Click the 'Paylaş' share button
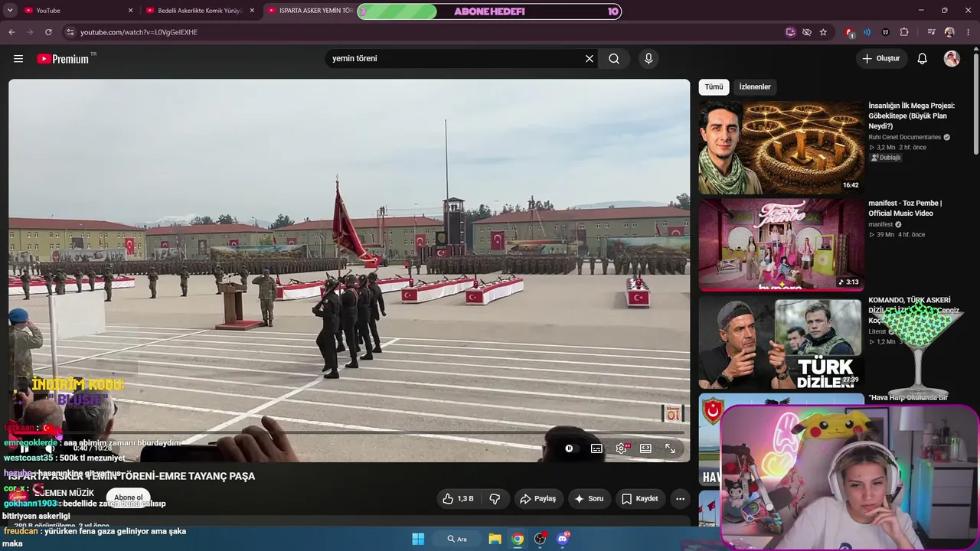Image resolution: width=980 pixels, height=551 pixels. tap(538, 499)
